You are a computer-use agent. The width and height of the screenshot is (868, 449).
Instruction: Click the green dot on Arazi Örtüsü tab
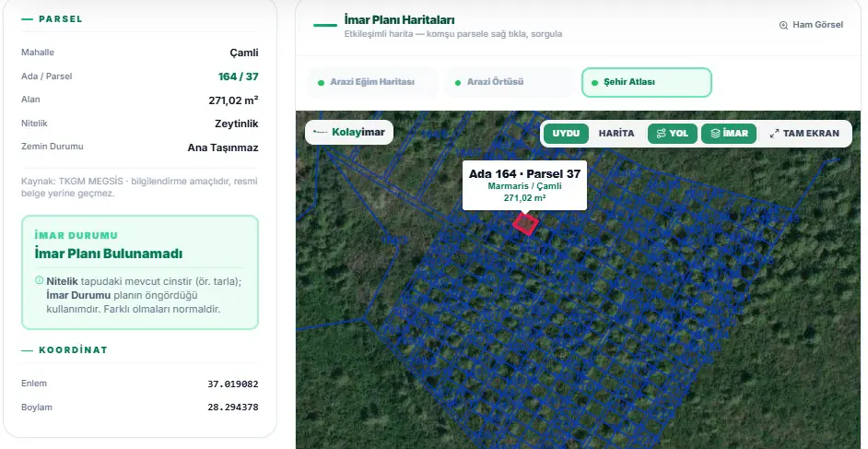point(458,83)
